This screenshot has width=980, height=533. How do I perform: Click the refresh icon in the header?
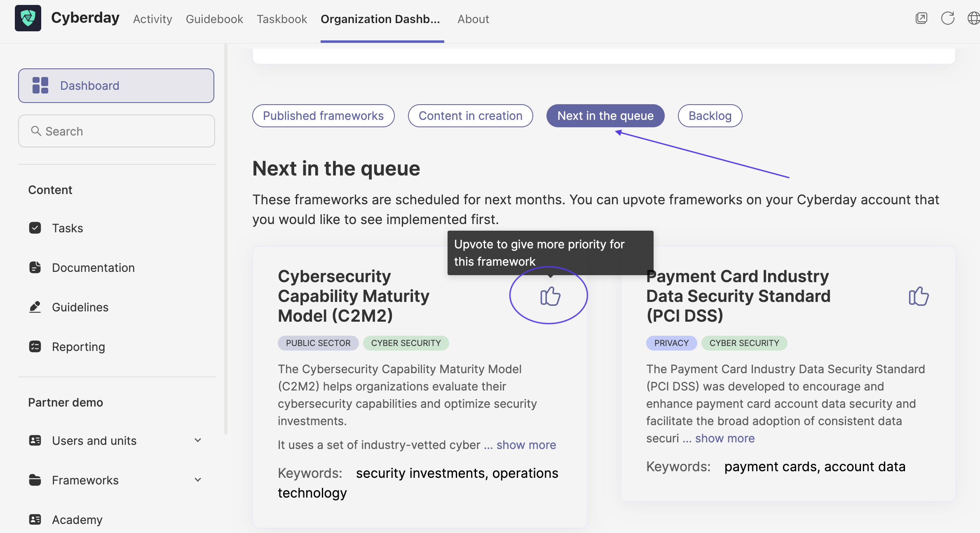(x=948, y=18)
